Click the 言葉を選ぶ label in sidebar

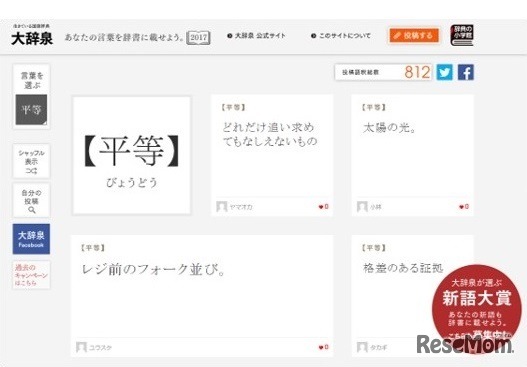pyautogui.click(x=32, y=80)
